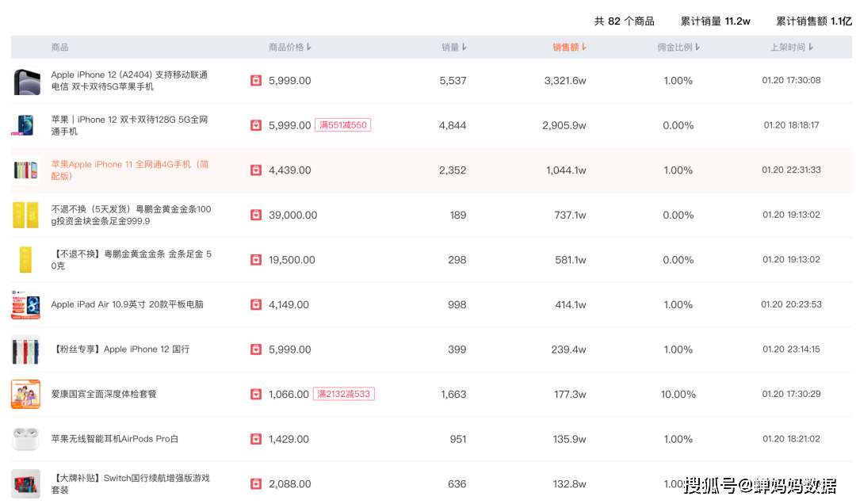Image resolution: width=856 pixels, height=504 pixels.
Task: Click shop icon beside 39,000.00 gold bar price
Action: click(x=256, y=215)
